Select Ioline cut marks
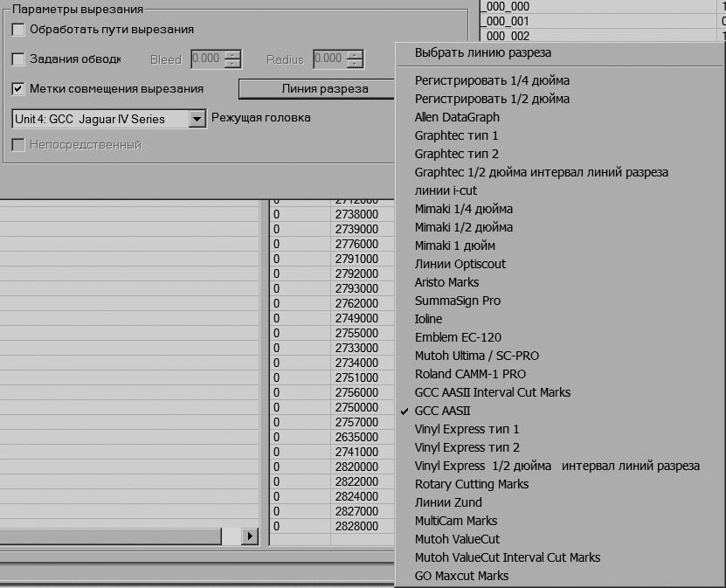Image resolution: width=726 pixels, height=588 pixels. pyautogui.click(x=428, y=319)
